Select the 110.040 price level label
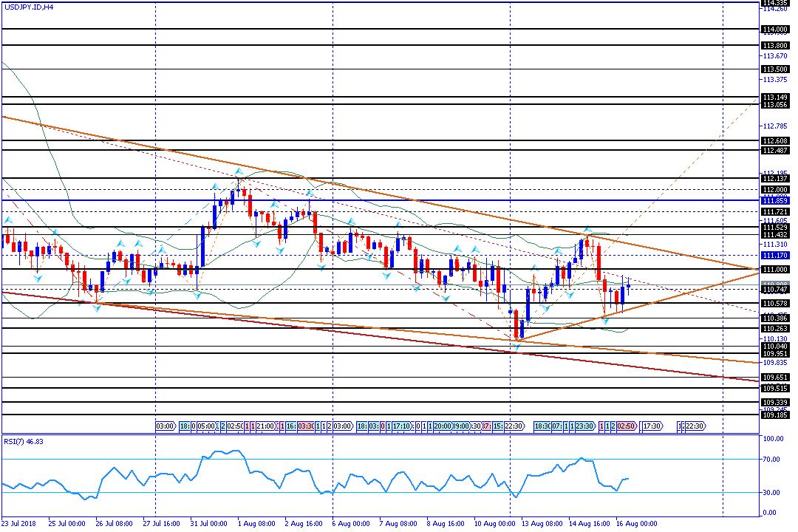Image resolution: width=798 pixels, height=532 pixels. [x=774, y=347]
